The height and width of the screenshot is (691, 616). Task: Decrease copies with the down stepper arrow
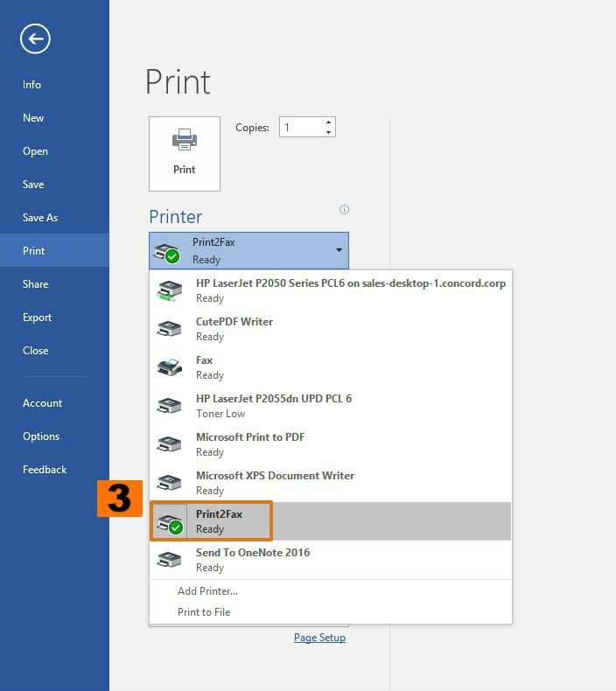click(328, 132)
